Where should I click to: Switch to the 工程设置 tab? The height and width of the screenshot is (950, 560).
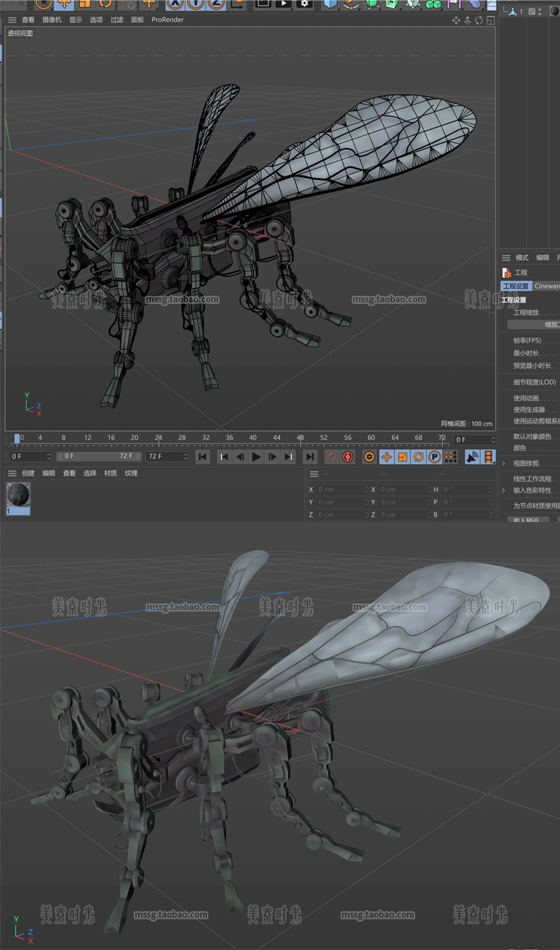click(516, 286)
